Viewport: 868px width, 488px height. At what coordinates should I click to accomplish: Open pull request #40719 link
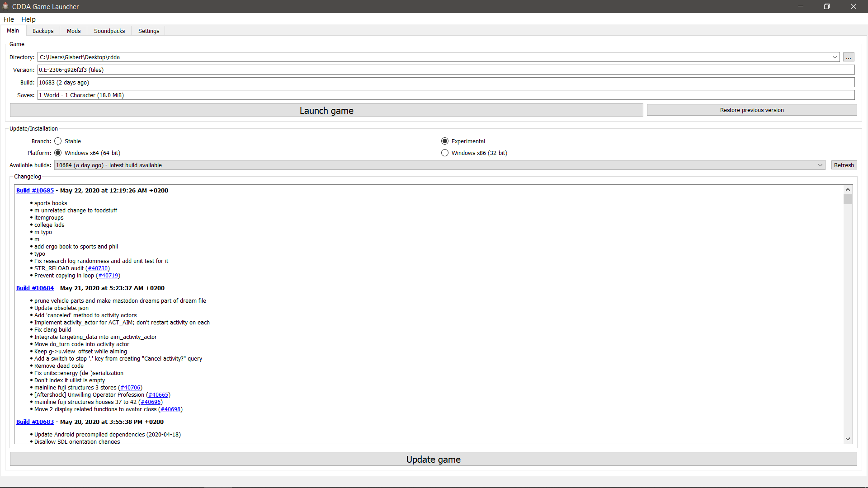[108, 276]
